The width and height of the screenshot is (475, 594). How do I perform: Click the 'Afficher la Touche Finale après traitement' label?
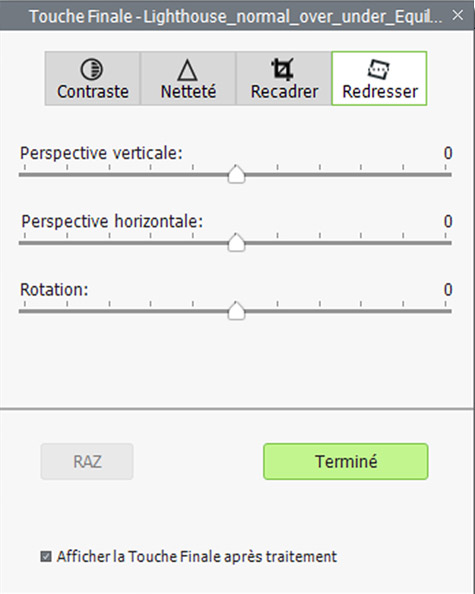point(197,556)
